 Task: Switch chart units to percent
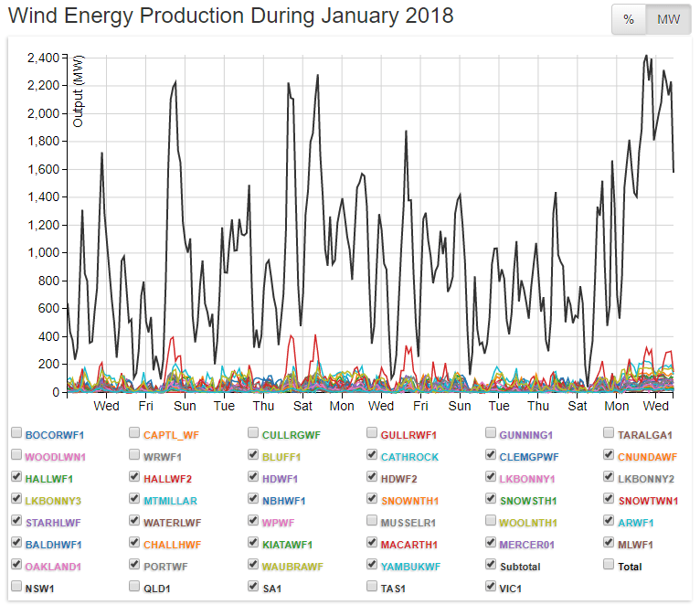tap(628, 20)
